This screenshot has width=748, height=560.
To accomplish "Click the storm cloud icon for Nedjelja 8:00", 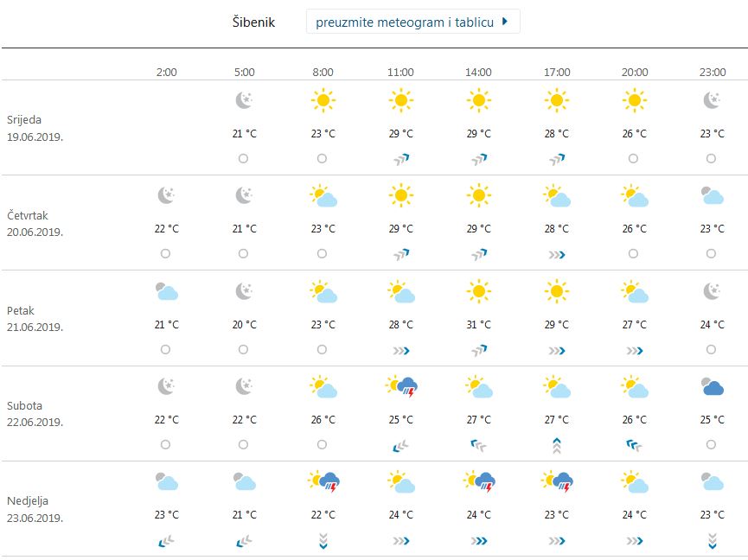I will point(322,483).
